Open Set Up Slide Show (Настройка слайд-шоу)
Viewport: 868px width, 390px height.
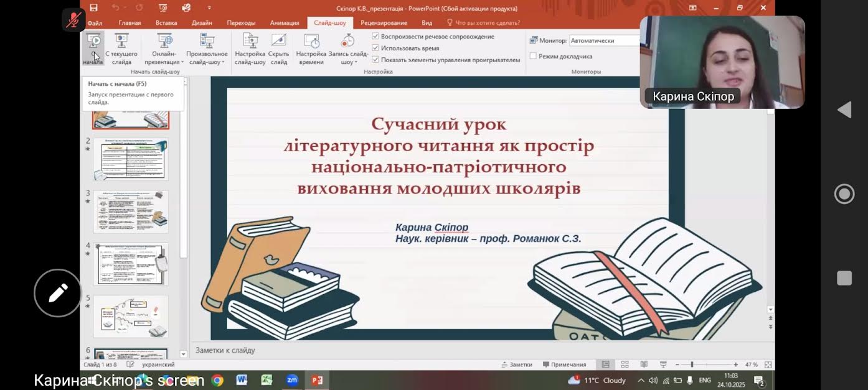coord(250,50)
